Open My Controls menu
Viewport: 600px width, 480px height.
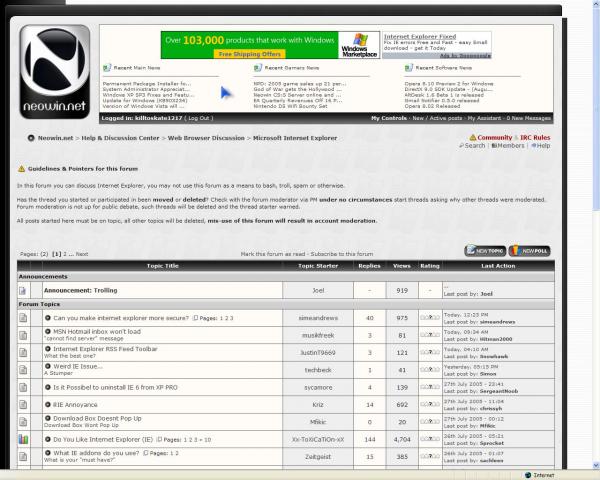pos(389,118)
